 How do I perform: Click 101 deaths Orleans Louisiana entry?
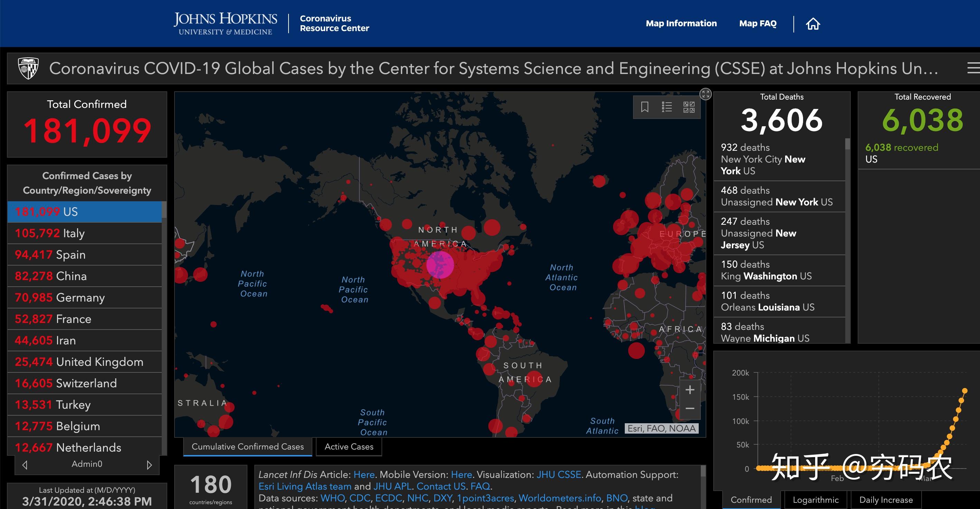click(779, 302)
